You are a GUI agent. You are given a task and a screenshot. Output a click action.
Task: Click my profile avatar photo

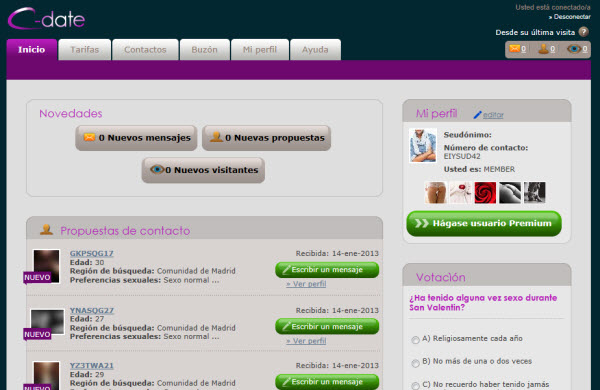423,145
